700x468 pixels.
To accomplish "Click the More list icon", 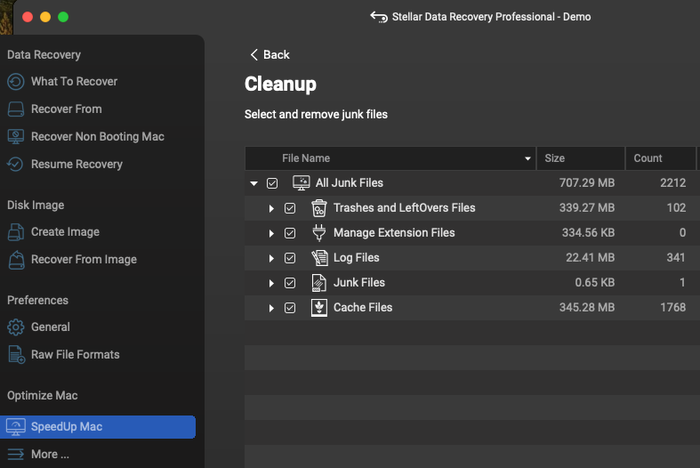I will [x=16, y=454].
